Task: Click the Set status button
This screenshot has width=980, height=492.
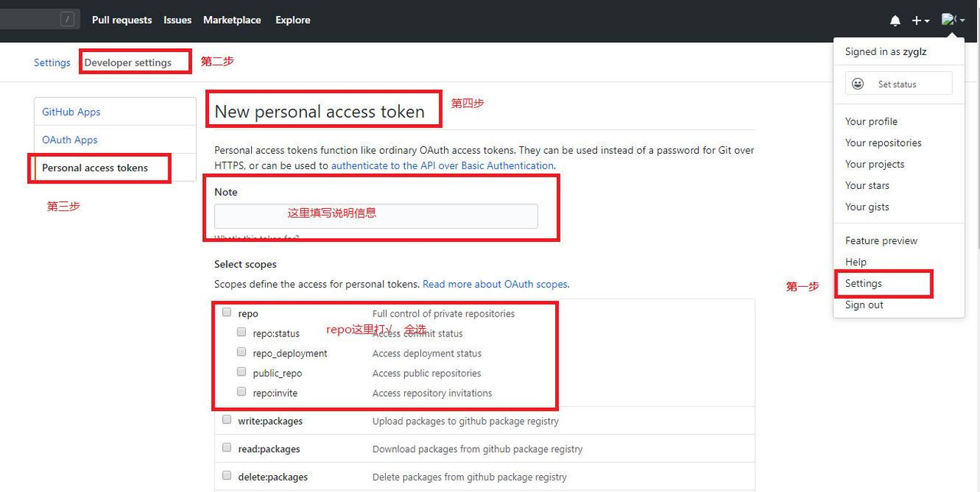Action: (899, 83)
